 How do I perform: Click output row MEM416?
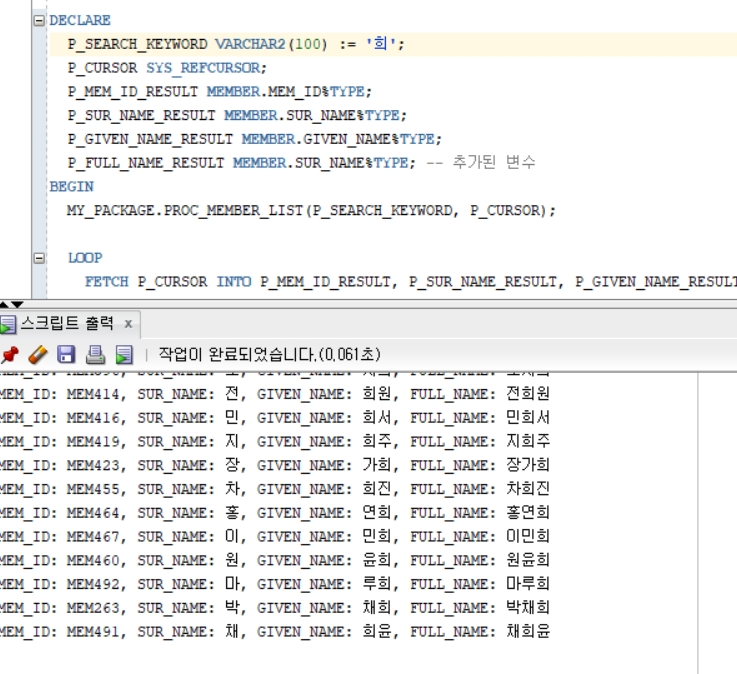274,417
